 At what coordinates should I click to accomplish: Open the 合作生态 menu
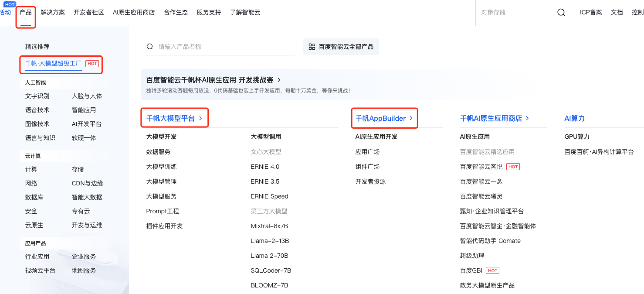[x=176, y=12]
